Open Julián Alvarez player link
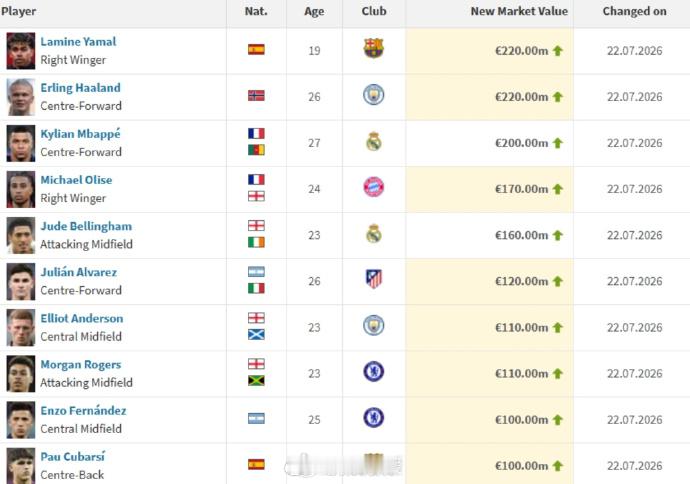Screen dimensions: 690x484 [79, 272]
